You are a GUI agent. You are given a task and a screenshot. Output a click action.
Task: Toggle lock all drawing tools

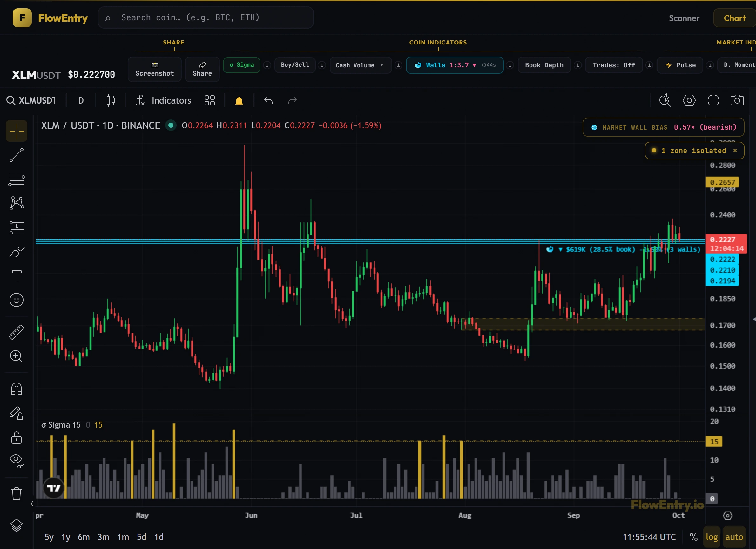tap(16, 437)
